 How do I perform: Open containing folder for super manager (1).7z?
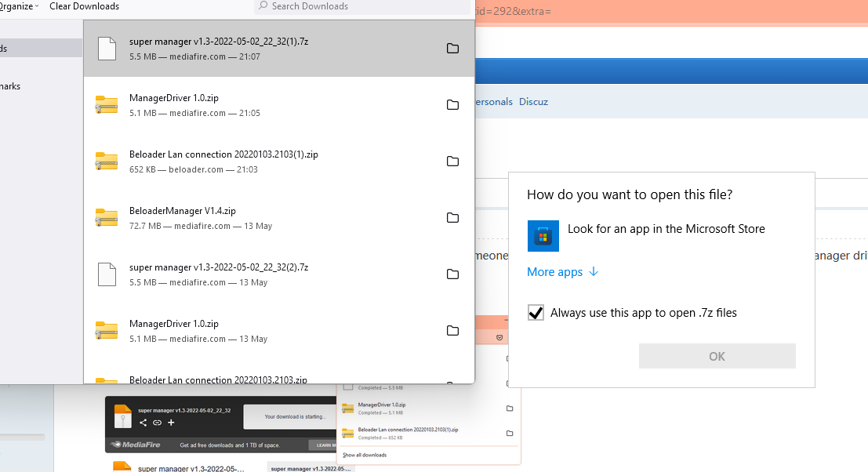pos(452,48)
